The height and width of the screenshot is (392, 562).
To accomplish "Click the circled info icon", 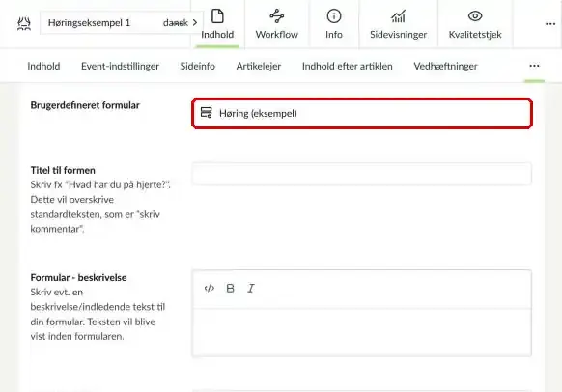I will click(334, 16).
